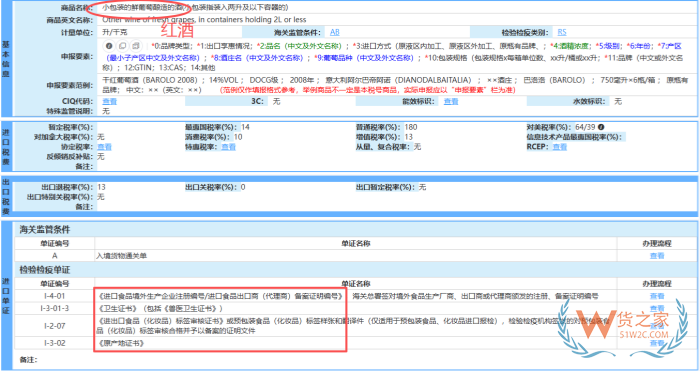This screenshot has width=700, height=371.
Task: Click document code I-4-01
Action: (x=54, y=296)
